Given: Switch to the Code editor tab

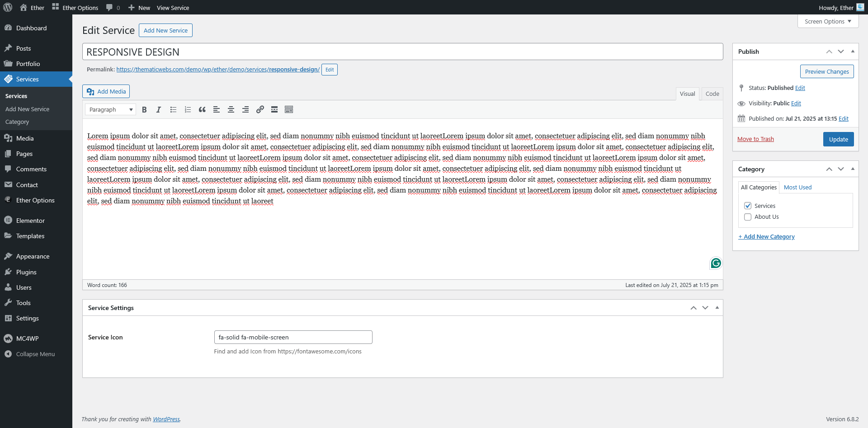Looking at the screenshot, I should [712, 94].
